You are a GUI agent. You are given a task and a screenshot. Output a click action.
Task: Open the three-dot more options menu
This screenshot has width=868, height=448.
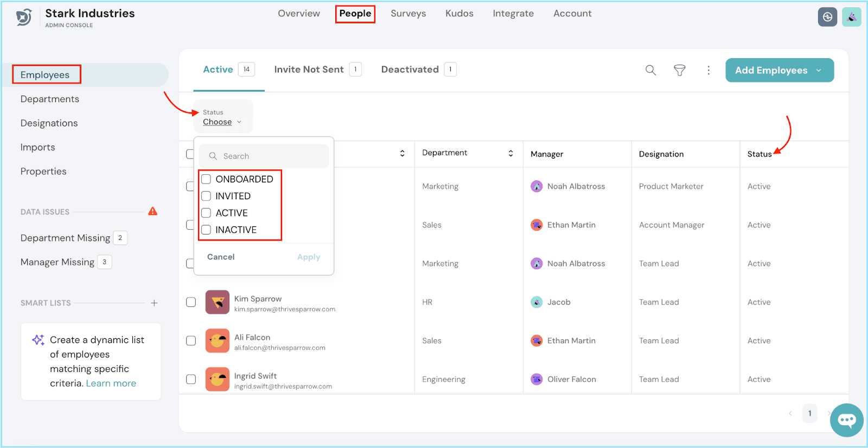click(x=709, y=70)
